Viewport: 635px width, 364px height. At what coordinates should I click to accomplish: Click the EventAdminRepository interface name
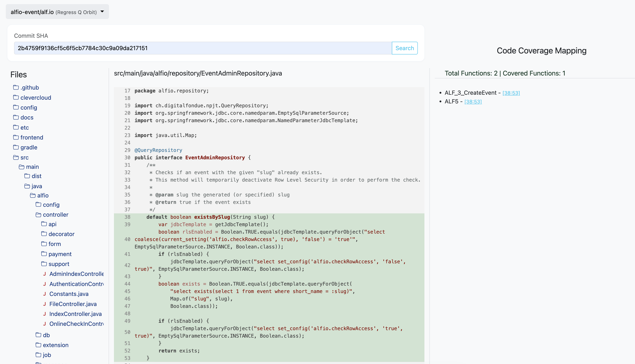[215, 157]
